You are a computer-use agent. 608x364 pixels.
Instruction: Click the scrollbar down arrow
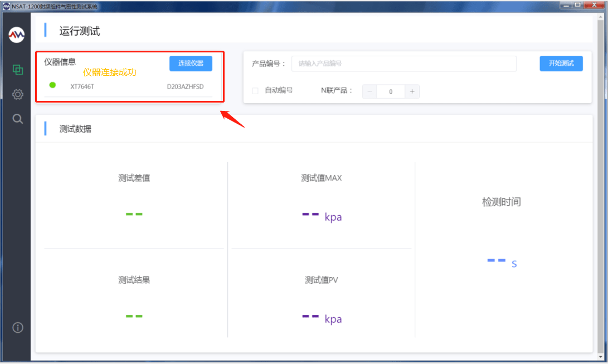[600, 356]
